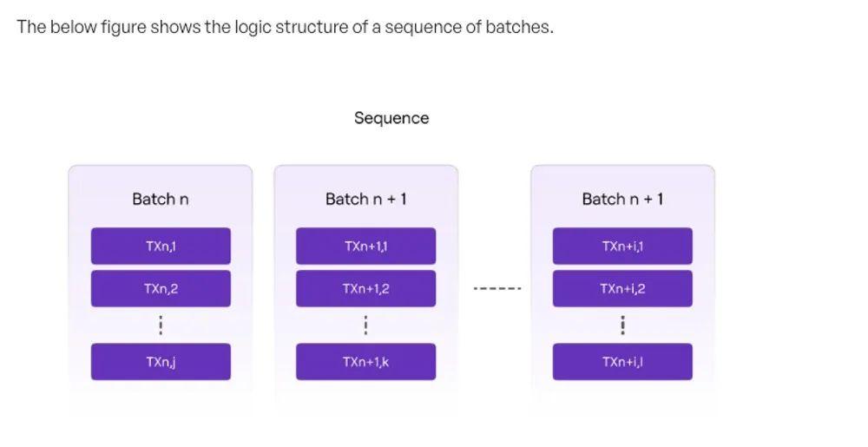Click the "Sequence" diagram title
The width and height of the screenshot is (868, 447).
pos(391,118)
